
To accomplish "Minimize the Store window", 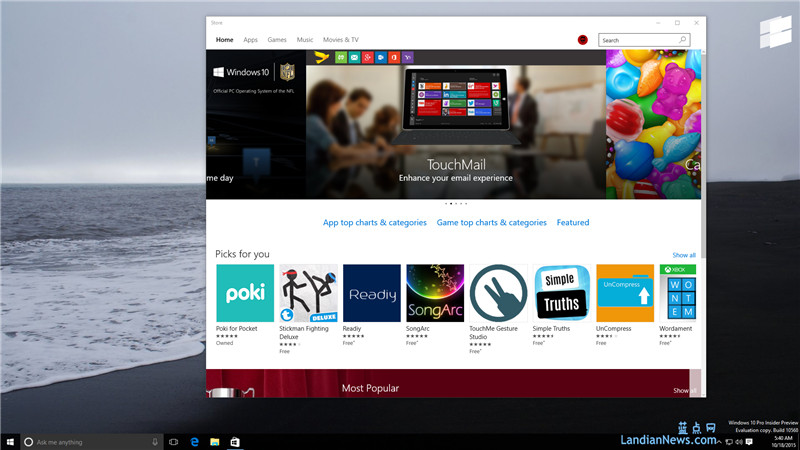I will pos(658,23).
